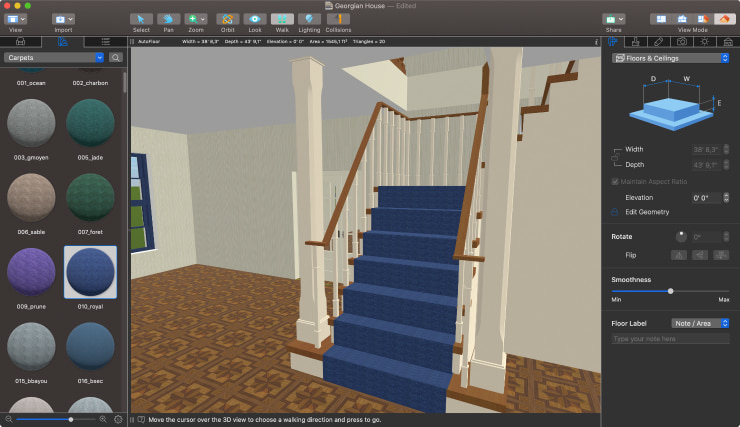Select the 006_sable carpet swatch
Screen dimensions: 740x427
pos(31,198)
